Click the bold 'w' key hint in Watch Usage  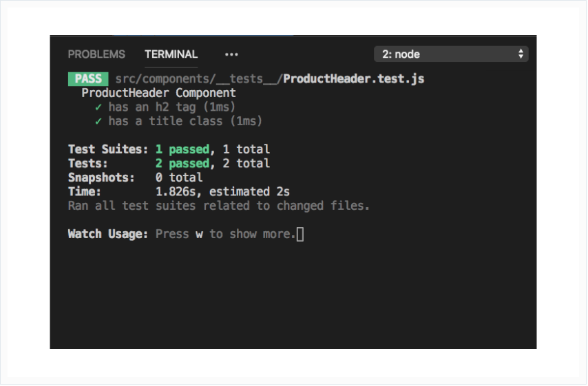[199, 234]
